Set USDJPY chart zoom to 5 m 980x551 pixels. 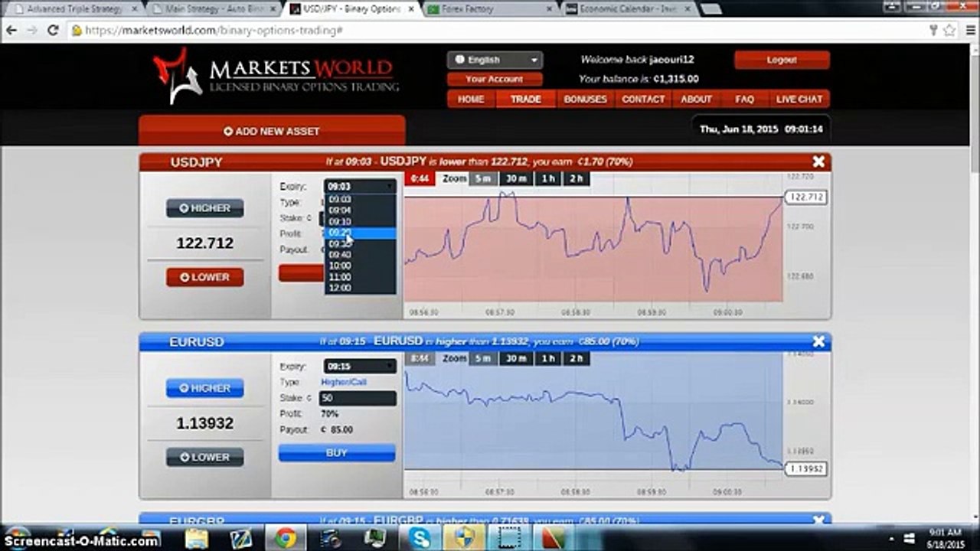click(x=482, y=178)
